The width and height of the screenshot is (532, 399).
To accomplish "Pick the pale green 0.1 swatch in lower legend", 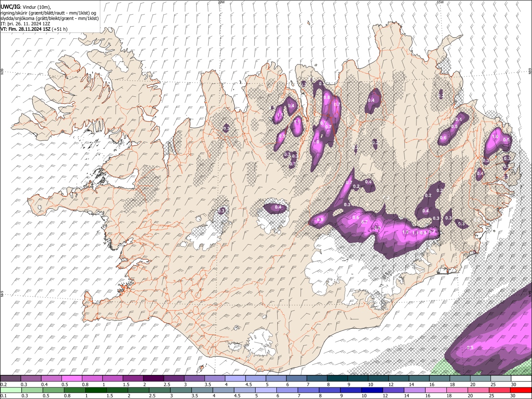I will tap(10, 390).
